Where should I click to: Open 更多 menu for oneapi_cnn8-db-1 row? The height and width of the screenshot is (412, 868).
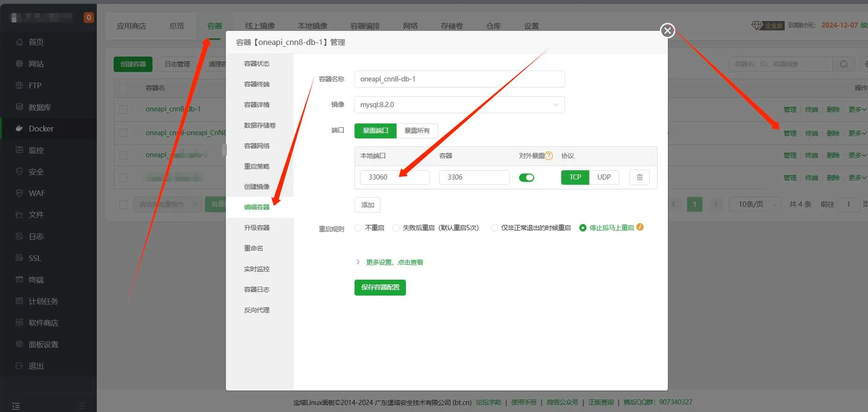857,109
